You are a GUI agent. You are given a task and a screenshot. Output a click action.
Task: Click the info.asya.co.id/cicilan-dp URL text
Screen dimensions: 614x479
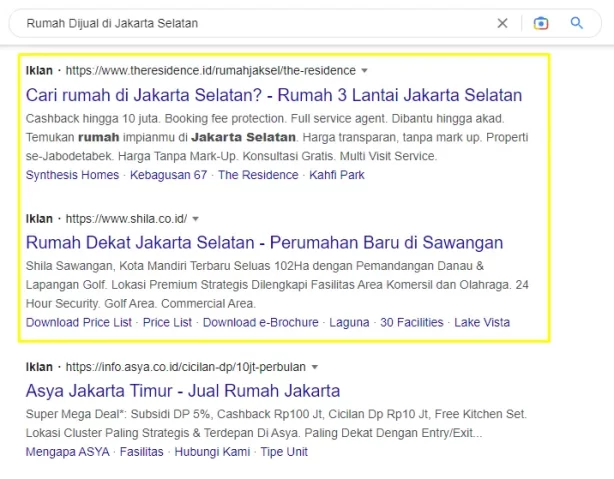186,367
